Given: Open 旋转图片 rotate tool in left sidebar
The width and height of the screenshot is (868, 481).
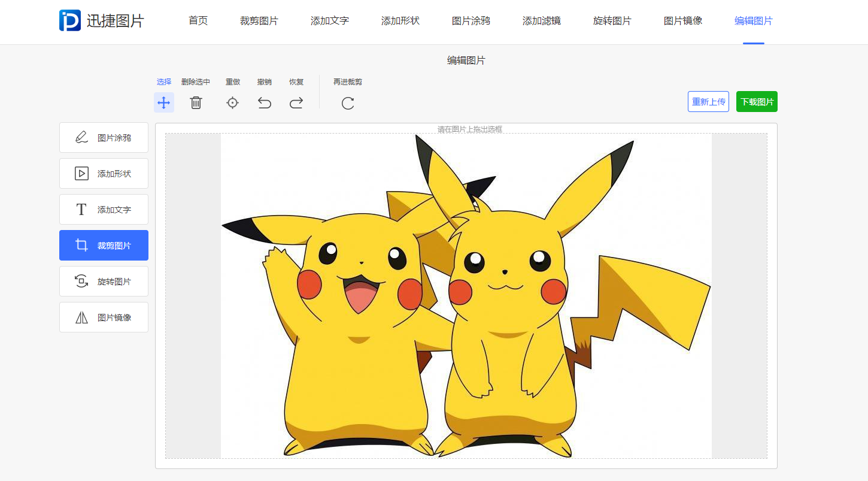Looking at the screenshot, I should pos(104,282).
